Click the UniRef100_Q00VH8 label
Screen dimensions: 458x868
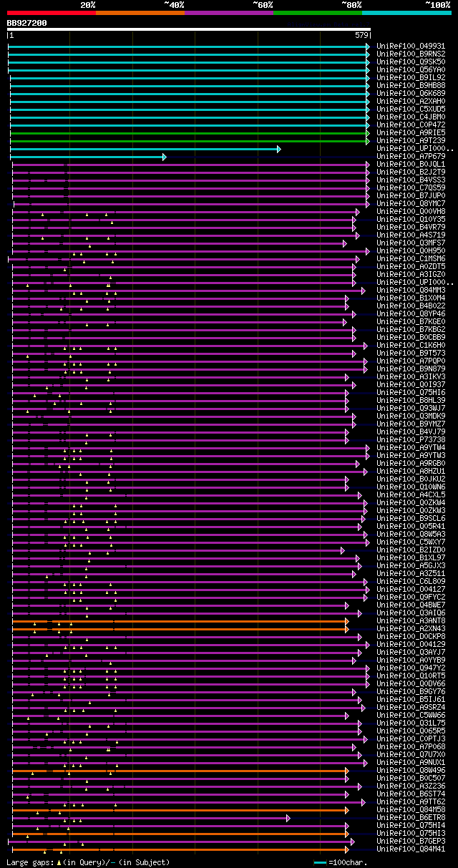pyautogui.click(x=411, y=211)
